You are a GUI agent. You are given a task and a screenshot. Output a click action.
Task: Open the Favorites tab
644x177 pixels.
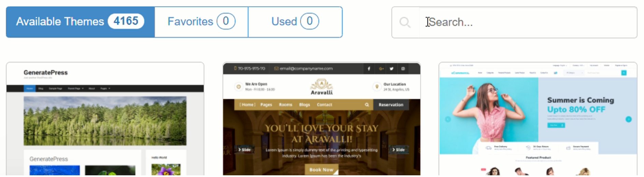(201, 22)
